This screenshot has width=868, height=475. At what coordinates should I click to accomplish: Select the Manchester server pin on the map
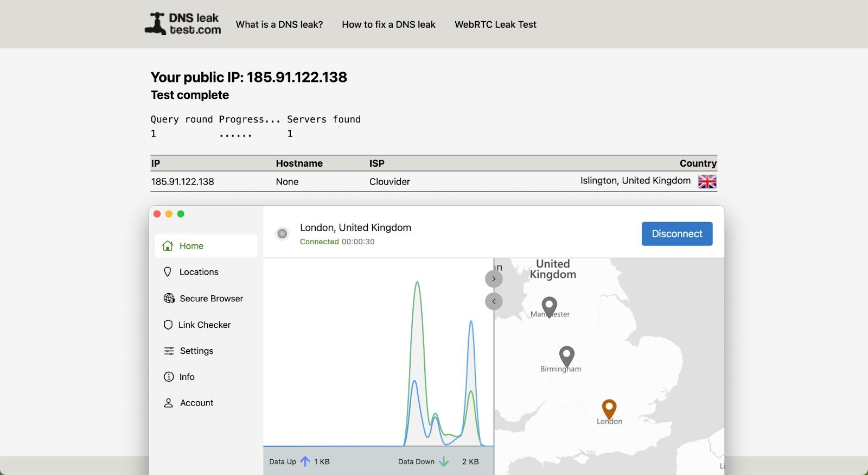[x=550, y=307]
